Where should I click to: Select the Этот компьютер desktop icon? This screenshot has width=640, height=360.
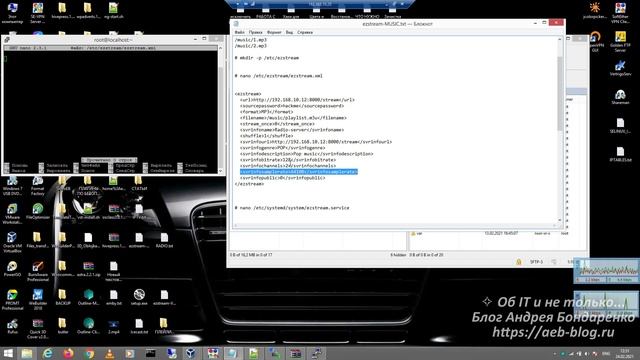pos(12,13)
